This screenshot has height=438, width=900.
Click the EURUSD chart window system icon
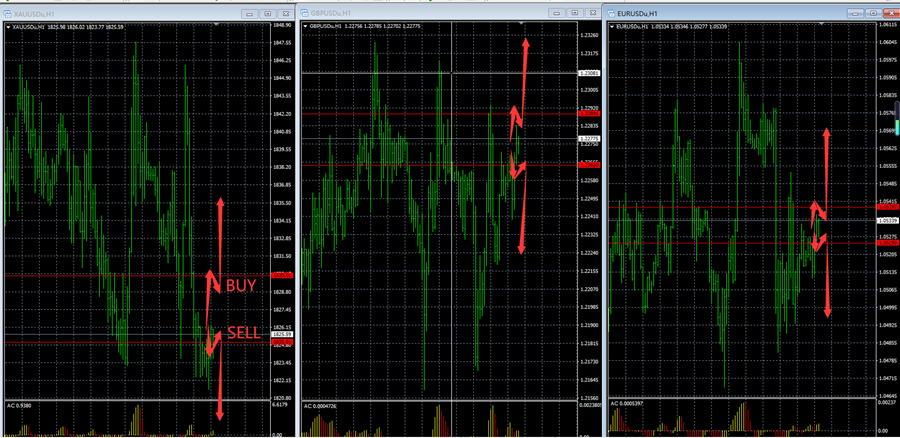click(x=610, y=13)
